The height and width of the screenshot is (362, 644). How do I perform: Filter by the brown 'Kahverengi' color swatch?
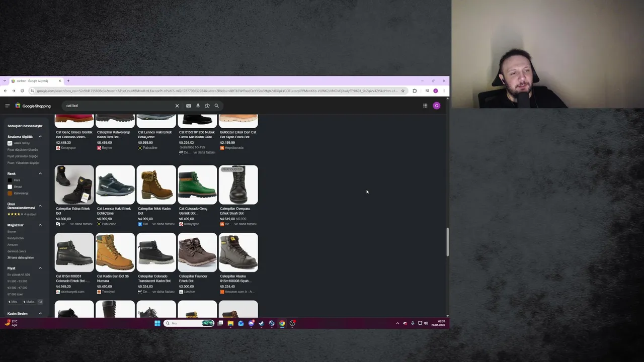click(x=10, y=193)
